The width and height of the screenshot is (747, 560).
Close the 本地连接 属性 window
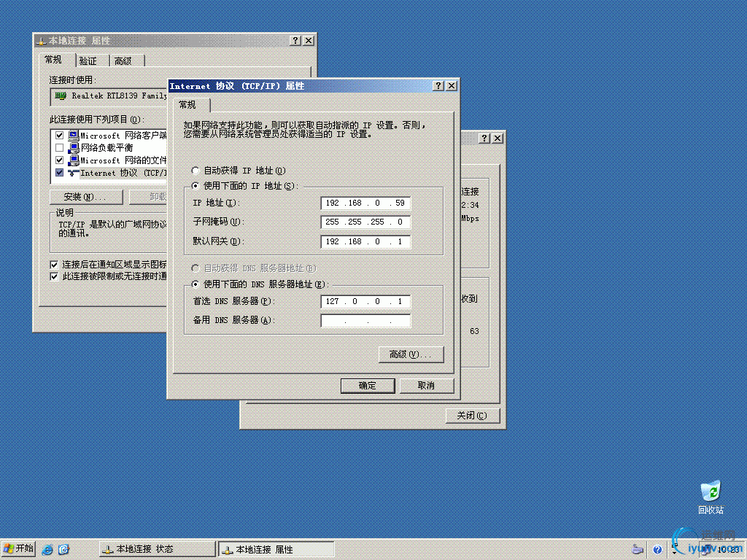click(x=309, y=41)
